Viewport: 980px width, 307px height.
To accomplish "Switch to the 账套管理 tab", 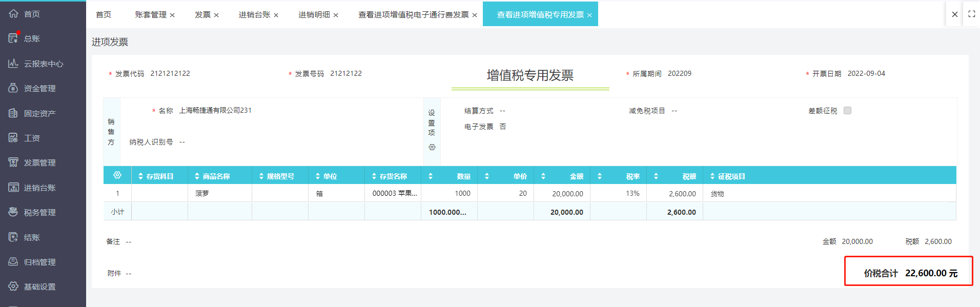I will (151, 15).
